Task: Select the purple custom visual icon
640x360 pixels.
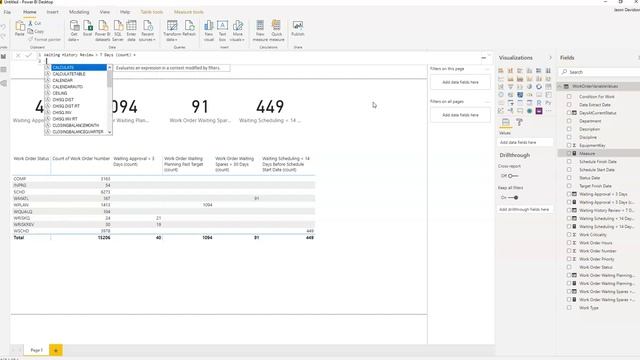Action: (x=539, y=111)
